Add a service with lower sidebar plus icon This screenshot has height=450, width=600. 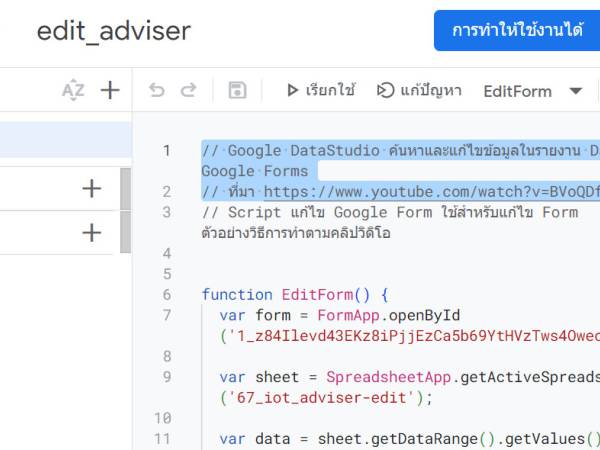point(92,233)
